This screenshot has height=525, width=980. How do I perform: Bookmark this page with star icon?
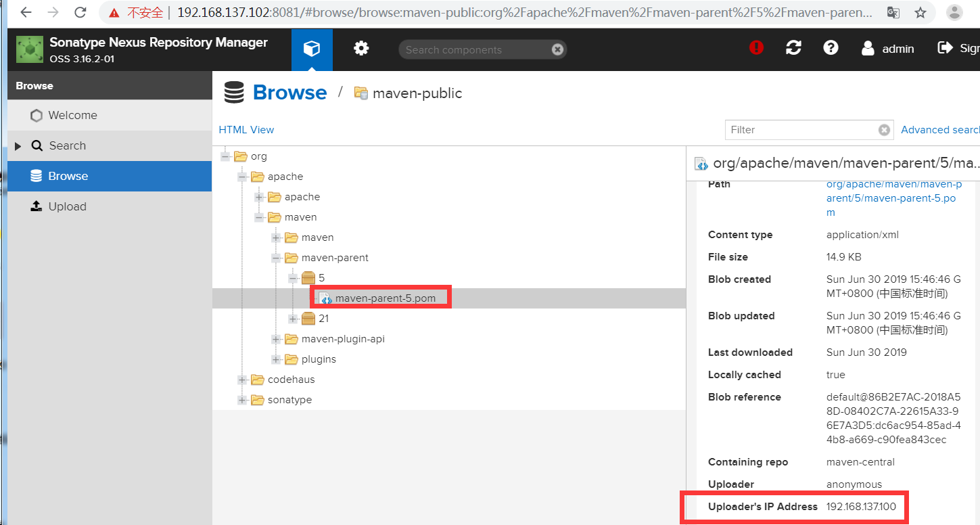click(920, 13)
